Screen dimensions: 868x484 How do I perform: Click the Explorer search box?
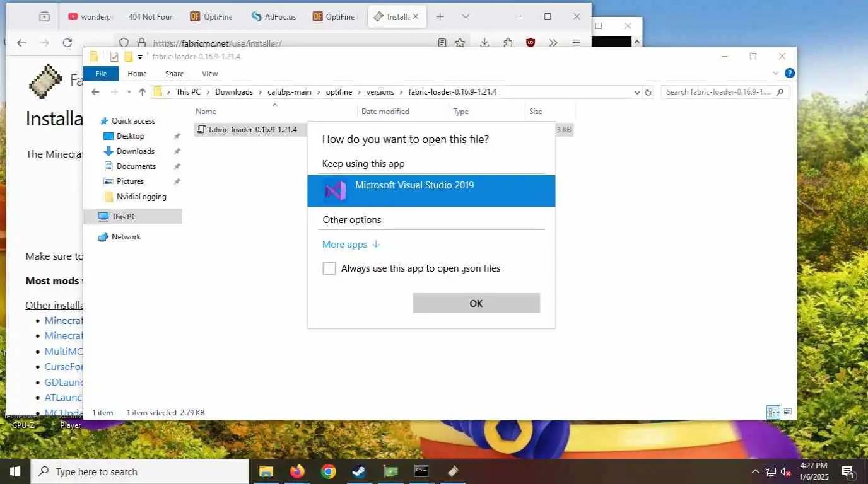[725, 92]
